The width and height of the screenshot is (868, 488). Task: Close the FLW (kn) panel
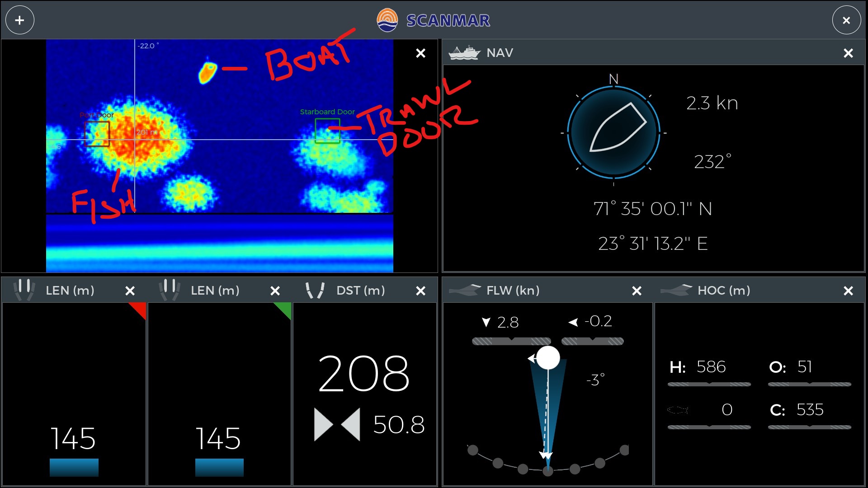point(637,291)
